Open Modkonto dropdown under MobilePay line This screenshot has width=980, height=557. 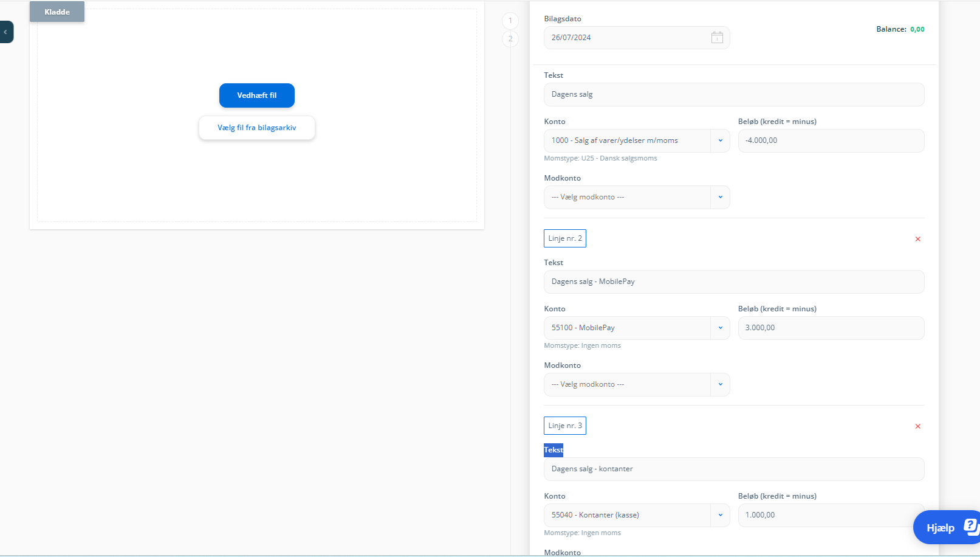click(x=720, y=384)
